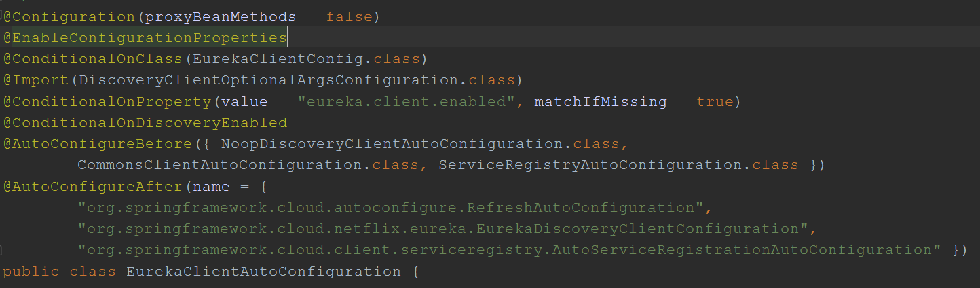
Task: Click the @ConditionalOnDiscoveryEnabled annotation
Action: pos(145,123)
